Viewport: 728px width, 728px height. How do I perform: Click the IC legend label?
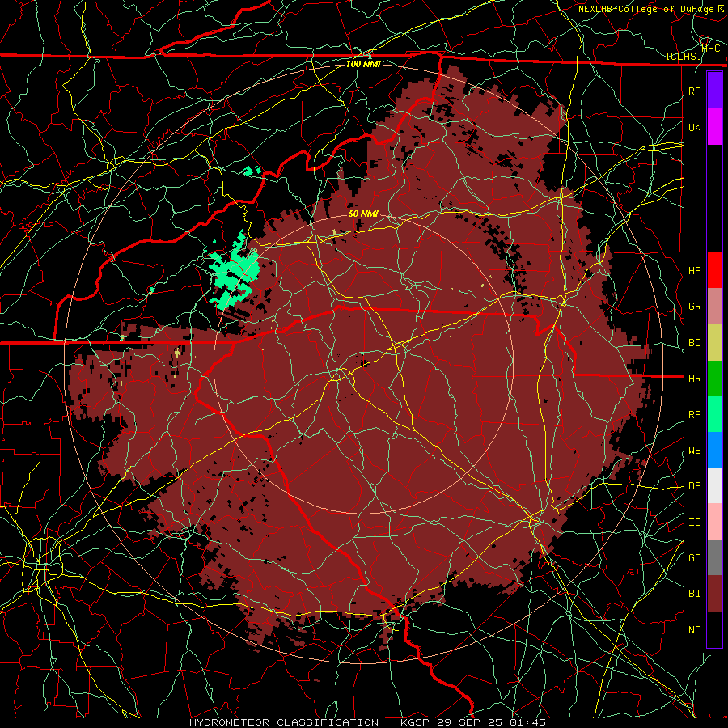pos(694,523)
